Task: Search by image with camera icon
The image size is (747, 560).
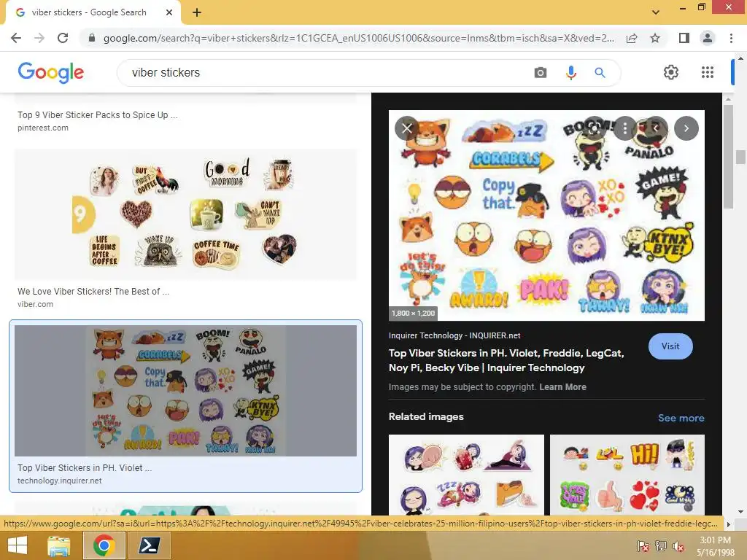Action: point(541,73)
